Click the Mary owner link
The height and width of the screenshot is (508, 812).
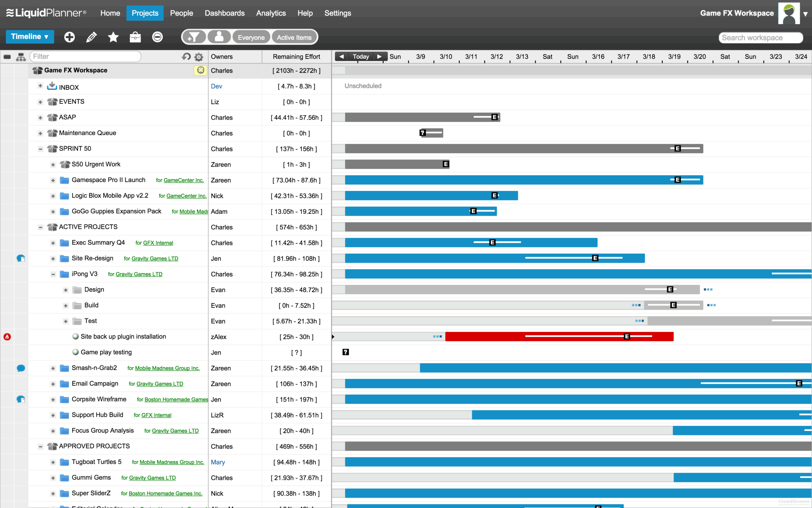point(218,462)
